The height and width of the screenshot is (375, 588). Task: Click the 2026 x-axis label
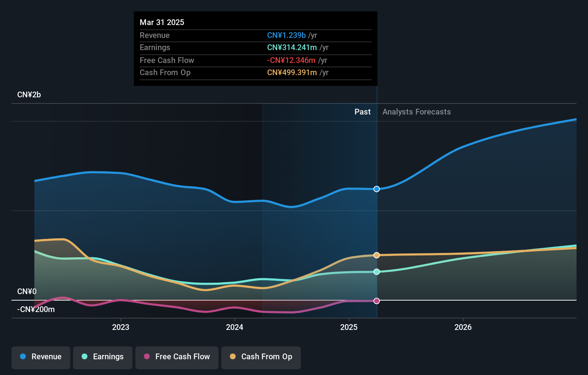pos(463,327)
